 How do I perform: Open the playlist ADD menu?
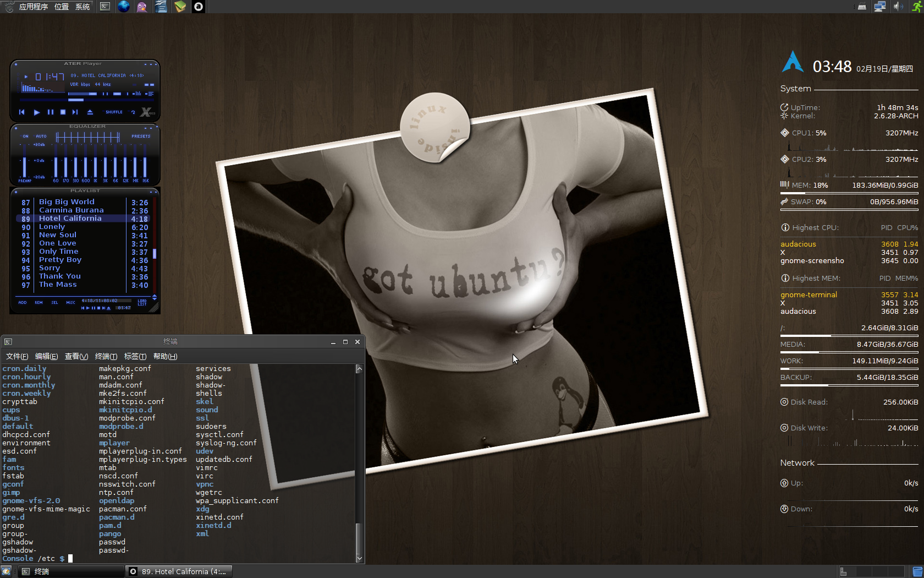point(23,302)
